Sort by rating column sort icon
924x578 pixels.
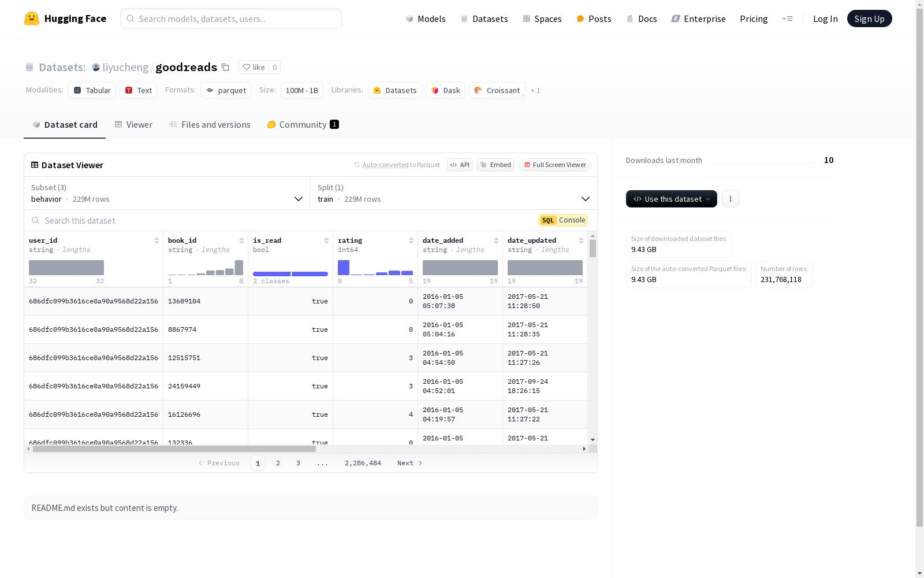click(411, 240)
